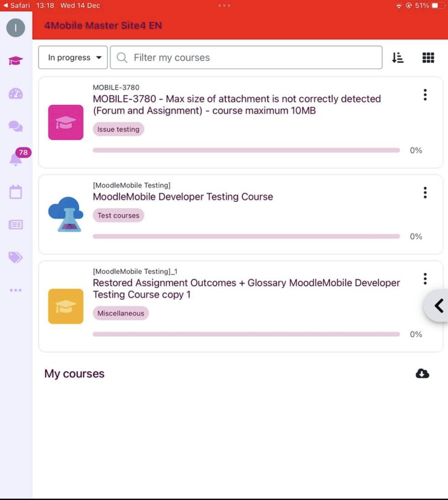This screenshot has width=448, height=500.
Task: Open options menu for Restored Assignment Outcomes course
Action: (425, 279)
